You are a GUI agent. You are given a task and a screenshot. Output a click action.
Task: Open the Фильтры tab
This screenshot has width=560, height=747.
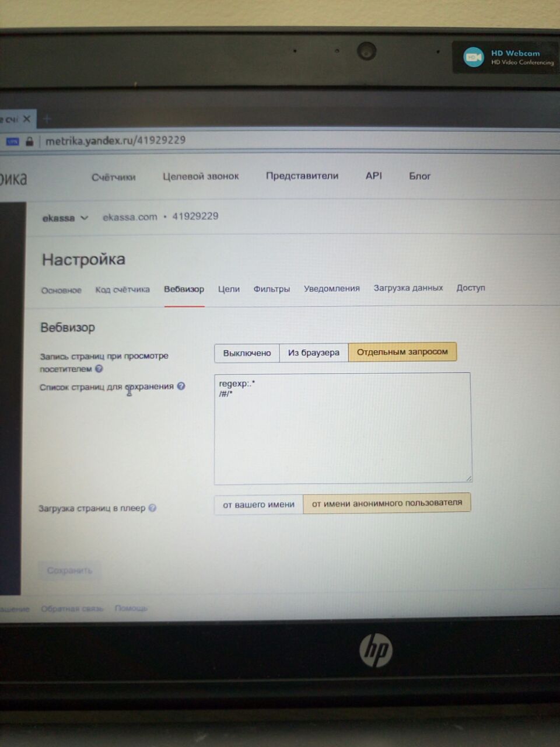(x=271, y=289)
